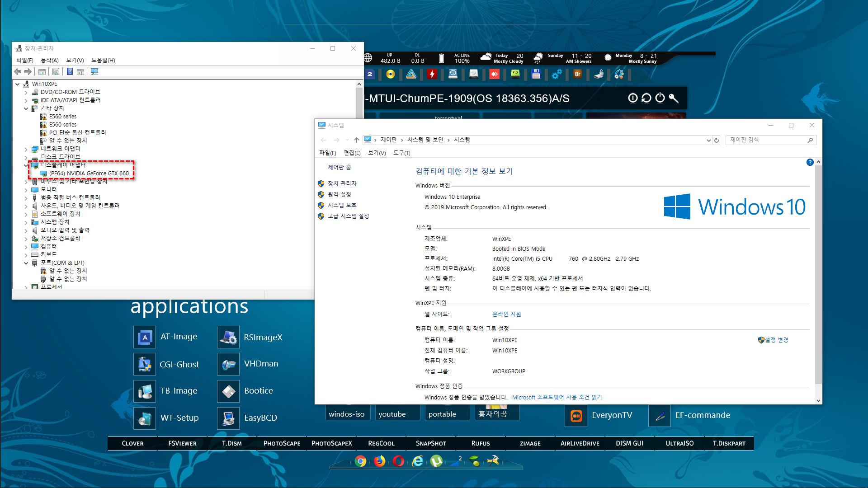Click the power shutdown icon on MTUI bar
This screenshot has height=488, width=868.
click(x=660, y=98)
